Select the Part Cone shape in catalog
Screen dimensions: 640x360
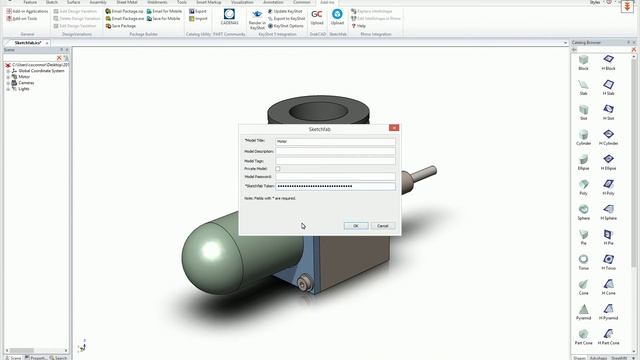(584, 337)
